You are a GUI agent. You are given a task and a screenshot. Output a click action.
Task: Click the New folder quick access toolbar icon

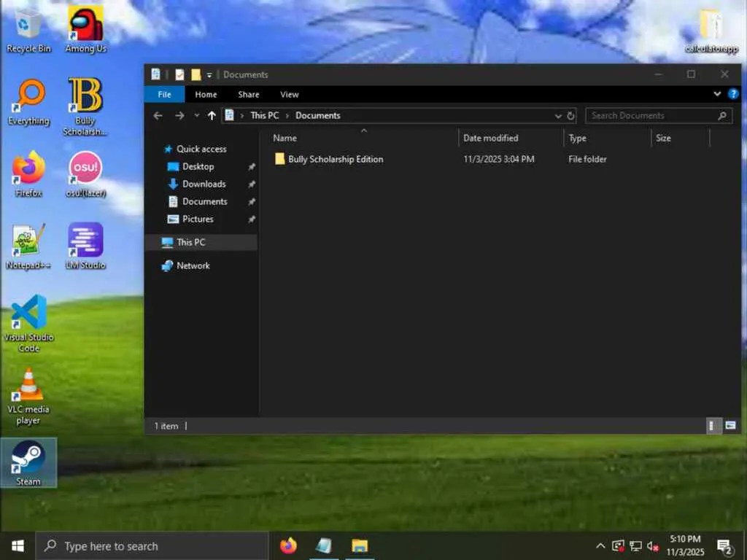click(x=196, y=75)
